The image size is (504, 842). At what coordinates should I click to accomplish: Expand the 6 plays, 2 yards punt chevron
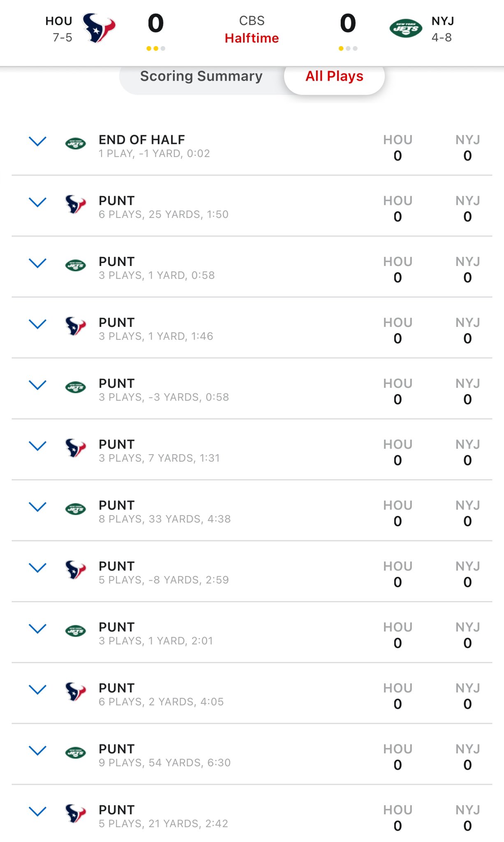37,690
